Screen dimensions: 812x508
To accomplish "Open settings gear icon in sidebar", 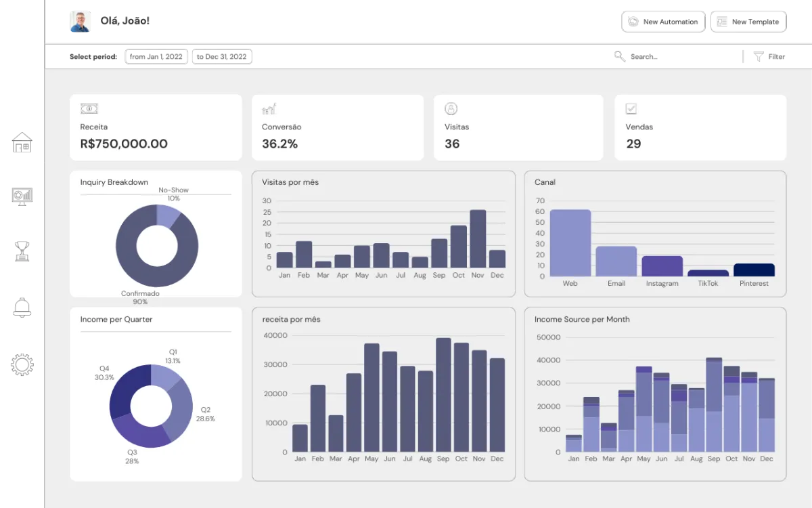I will pyautogui.click(x=22, y=364).
